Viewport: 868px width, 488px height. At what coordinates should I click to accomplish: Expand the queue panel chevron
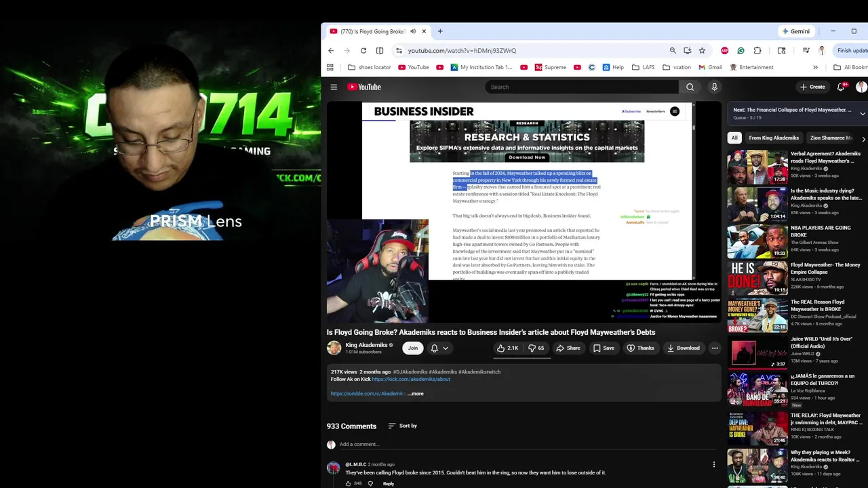click(x=863, y=113)
